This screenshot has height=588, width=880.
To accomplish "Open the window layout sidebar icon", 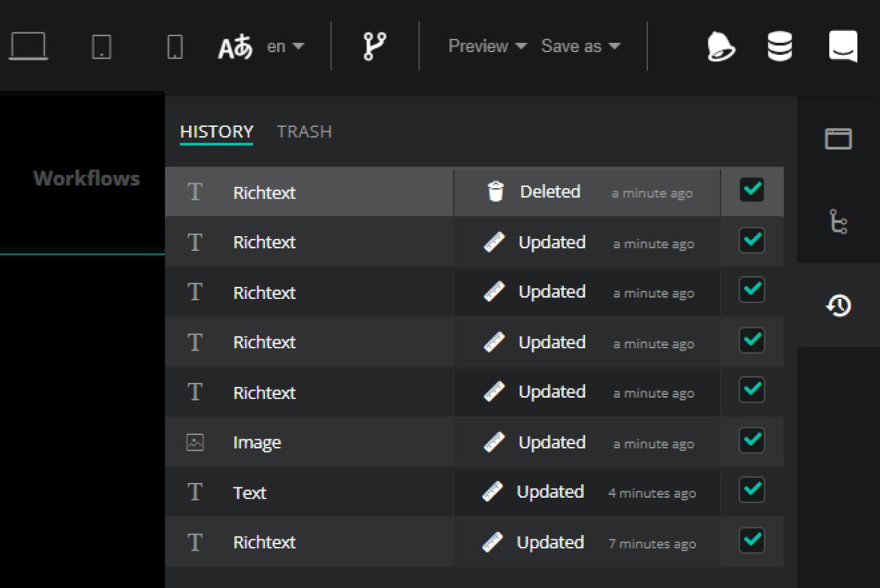I will pos(838,139).
